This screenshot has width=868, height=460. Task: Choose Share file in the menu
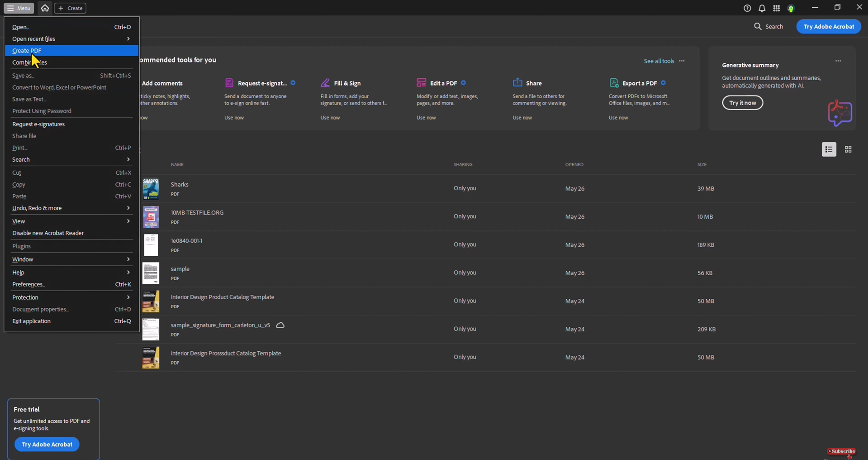point(71,136)
